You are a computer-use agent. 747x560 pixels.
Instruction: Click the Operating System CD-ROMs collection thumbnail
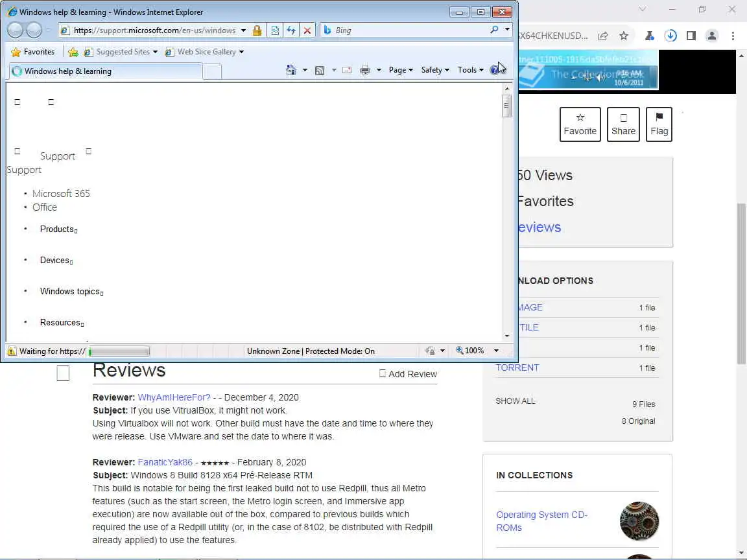[639, 521]
